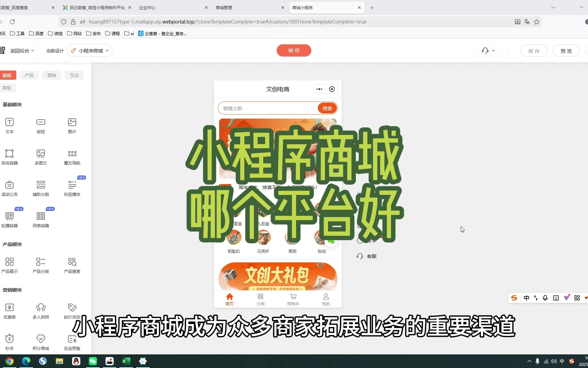The width and height of the screenshot is (588, 368).
Task: Switch to the 高级 module tab
Action: (x=7, y=88)
